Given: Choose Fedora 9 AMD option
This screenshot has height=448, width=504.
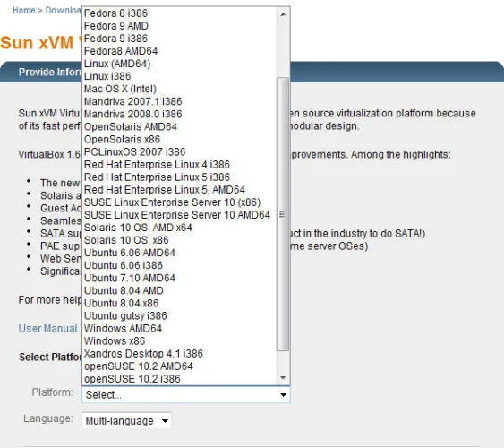Looking at the screenshot, I should [x=179, y=26].
